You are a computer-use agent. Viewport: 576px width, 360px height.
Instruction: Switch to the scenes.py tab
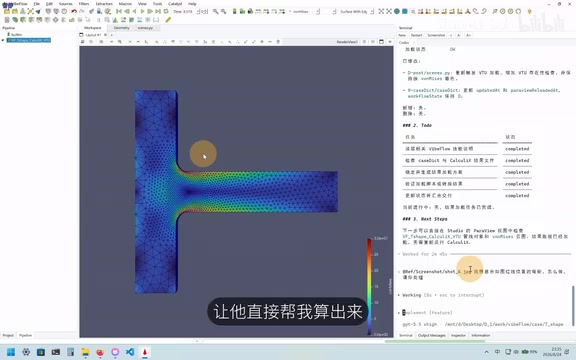145,28
